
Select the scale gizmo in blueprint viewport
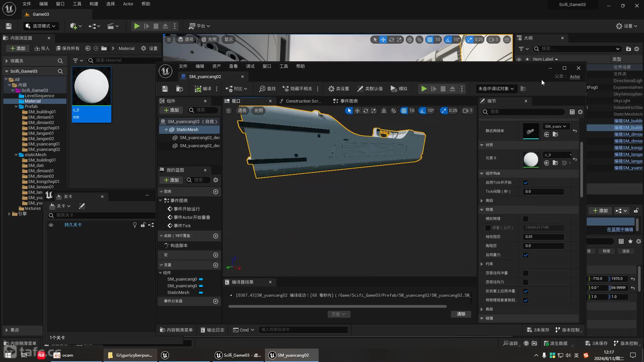pyautogui.click(x=374, y=111)
